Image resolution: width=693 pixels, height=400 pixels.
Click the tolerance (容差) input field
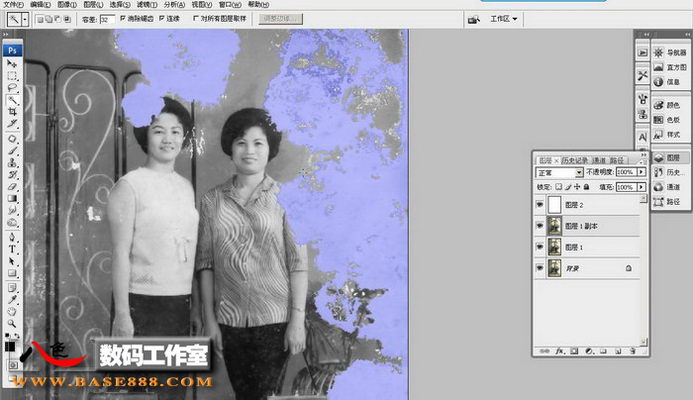pyautogui.click(x=107, y=19)
